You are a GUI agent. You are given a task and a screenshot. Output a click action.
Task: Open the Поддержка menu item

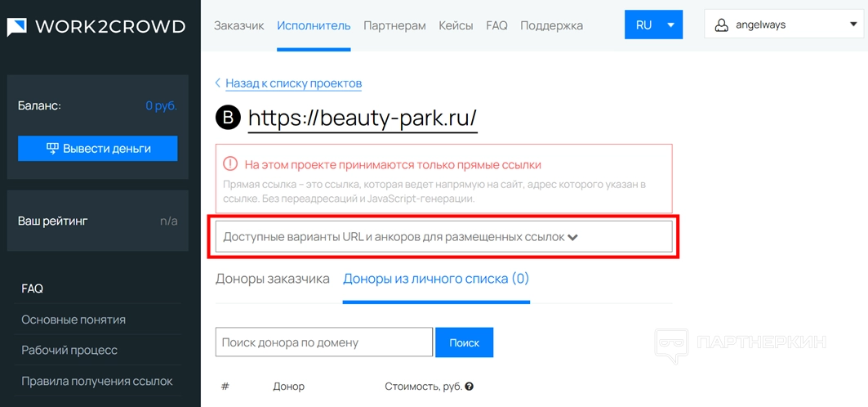(551, 25)
